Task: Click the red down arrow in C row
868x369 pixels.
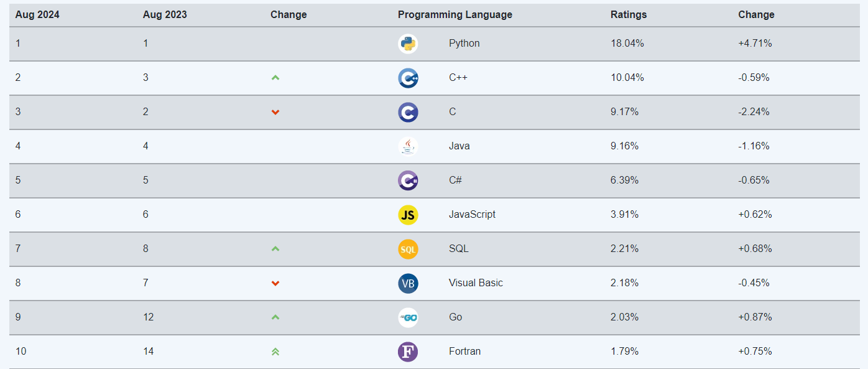Action: coord(275,112)
